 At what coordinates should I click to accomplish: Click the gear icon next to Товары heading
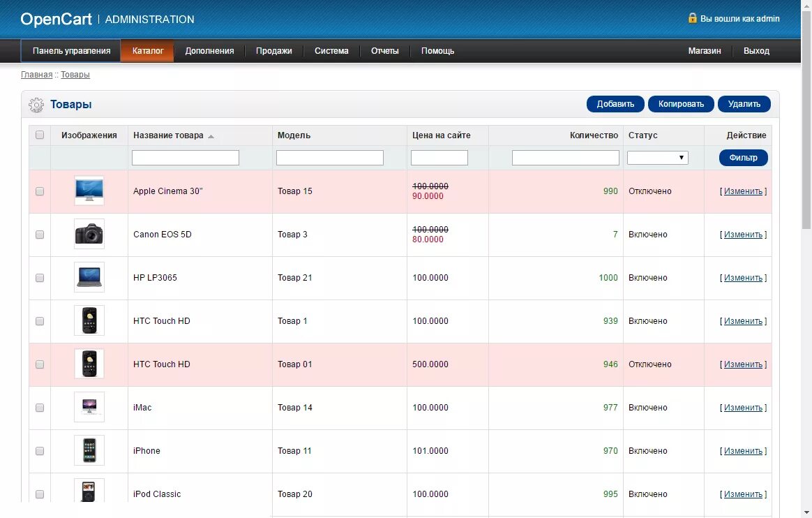(x=36, y=105)
